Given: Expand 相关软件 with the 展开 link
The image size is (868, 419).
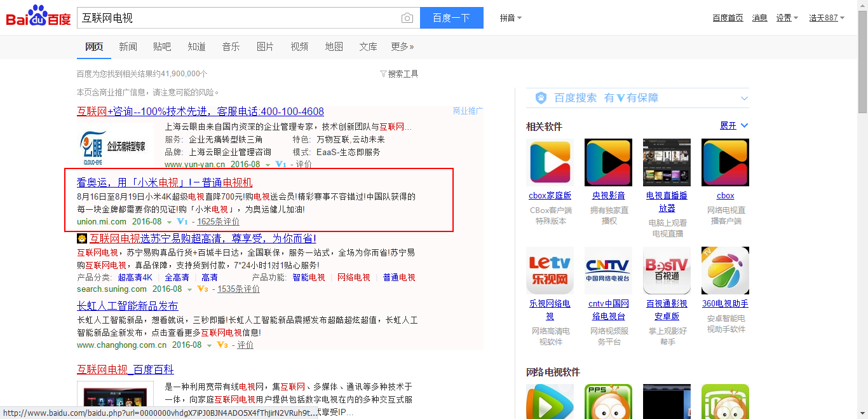Looking at the screenshot, I should pyautogui.click(x=734, y=126).
